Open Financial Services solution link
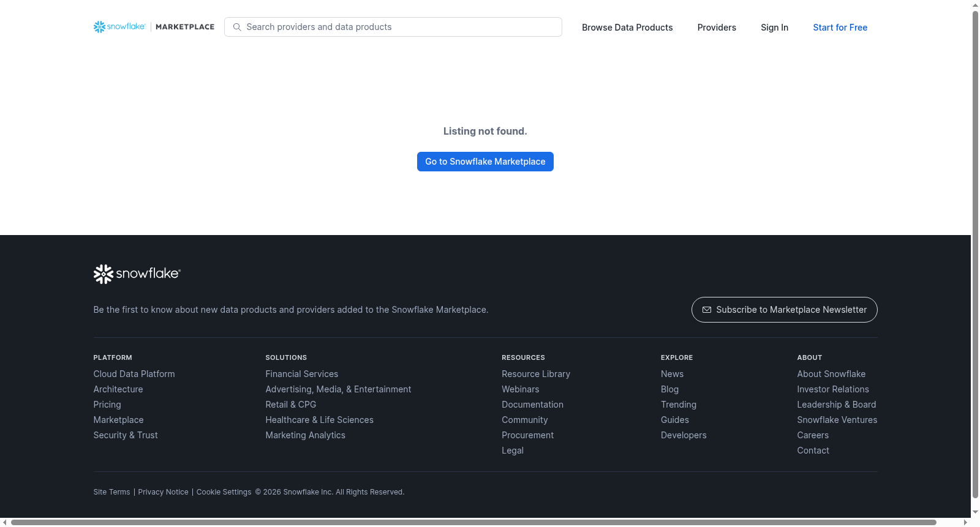 click(302, 374)
